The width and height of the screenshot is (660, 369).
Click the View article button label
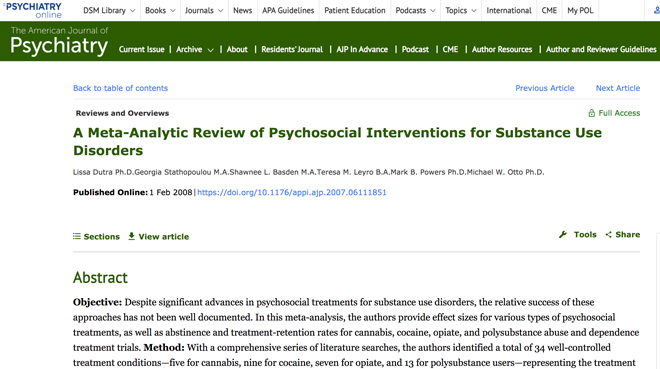(164, 237)
